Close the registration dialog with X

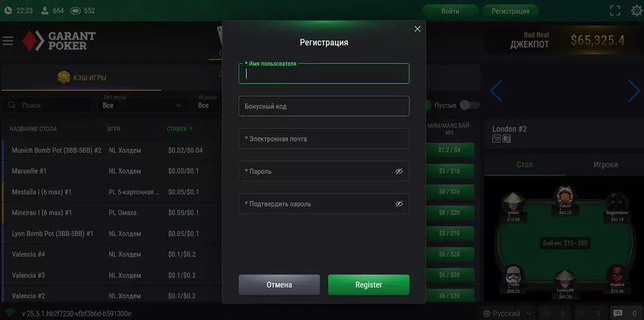coord(417,29)
